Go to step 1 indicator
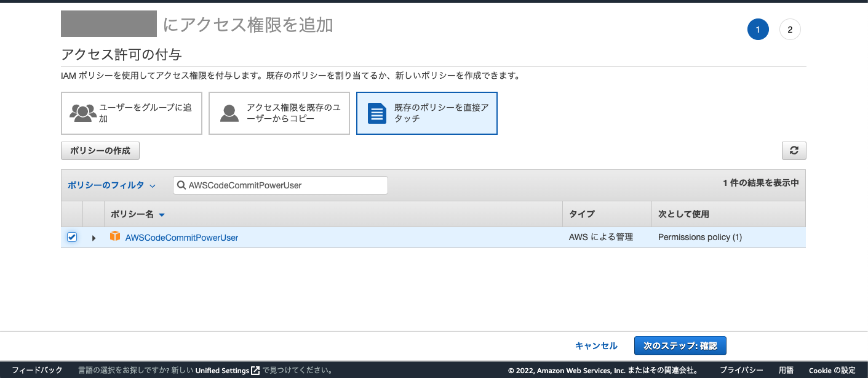Screen dimensions: 868x378 [x=758, y=30]
